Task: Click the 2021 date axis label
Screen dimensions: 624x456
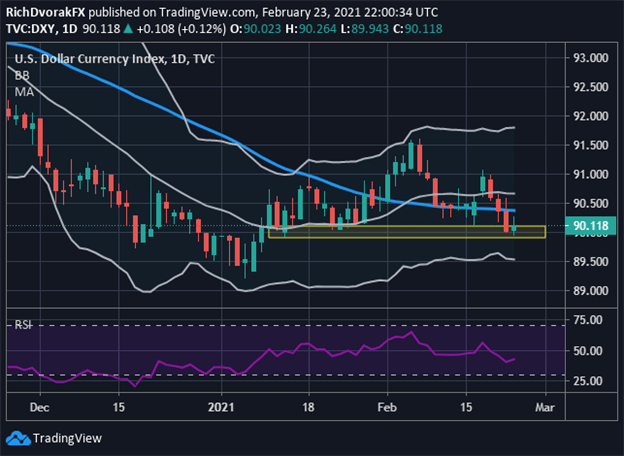Action: [x=221, y=407]
